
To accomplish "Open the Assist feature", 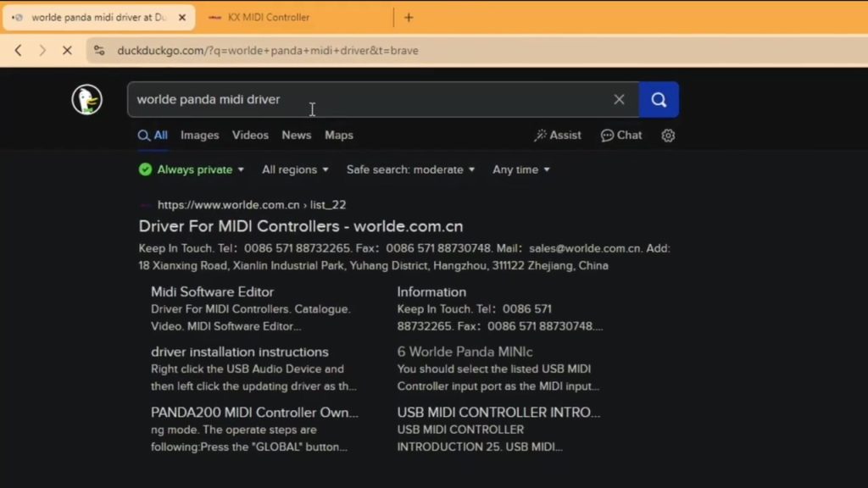I will [558, 136].
